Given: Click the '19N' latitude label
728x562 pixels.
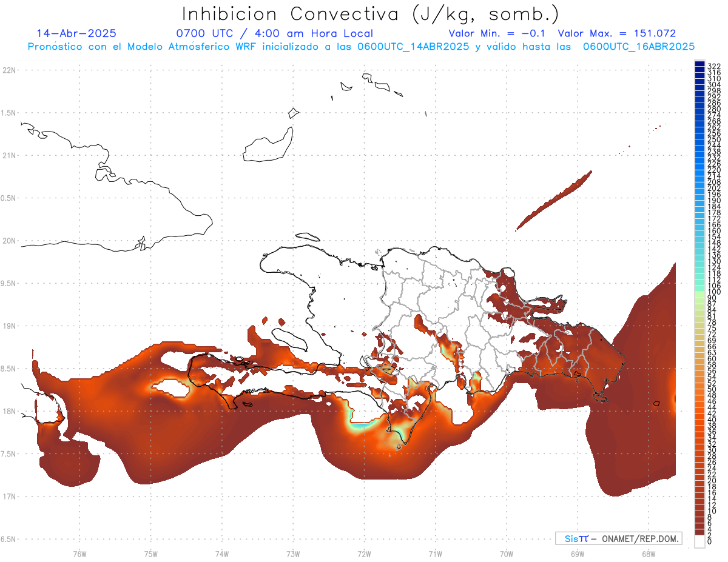Looking at the screenshot, I should (9, 326).
